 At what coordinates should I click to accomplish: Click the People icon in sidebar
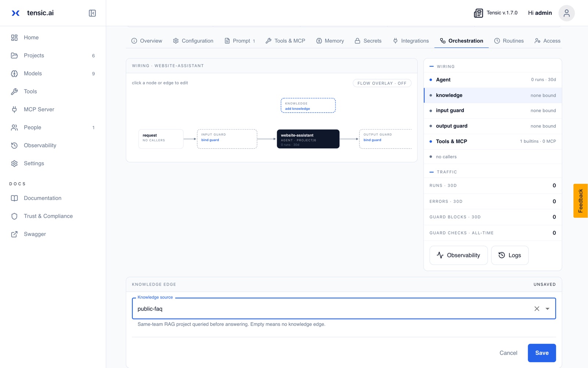coord(14,127)
